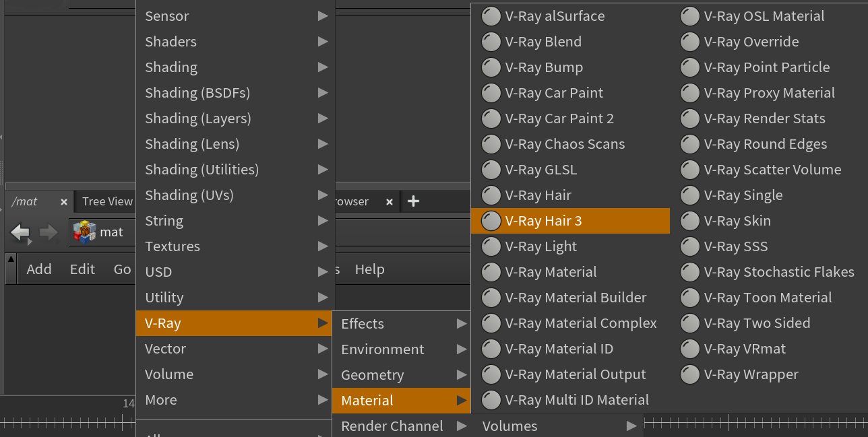Expand the Shaders submenu arrow
The image size is (868, 437).
pyautogui.click(x=323, y=42)
